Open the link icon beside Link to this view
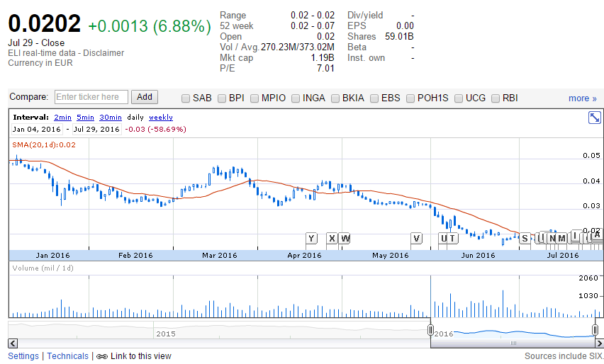 (x=101, y=357)
